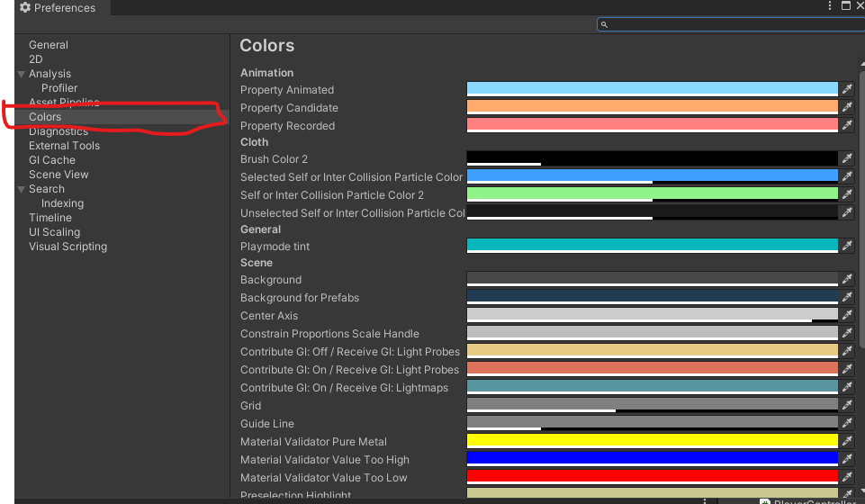
Task: Collapse the Analysis tree section
Action: tap(22, 74)
